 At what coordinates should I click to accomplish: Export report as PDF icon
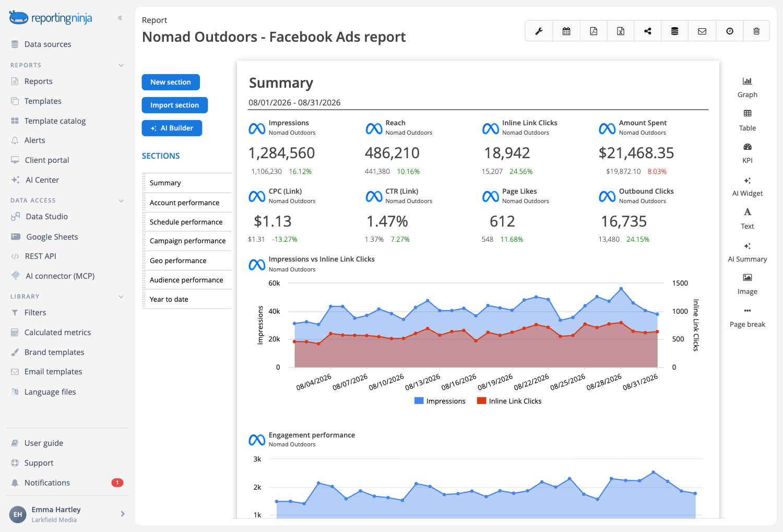click(x=594, y=31)
